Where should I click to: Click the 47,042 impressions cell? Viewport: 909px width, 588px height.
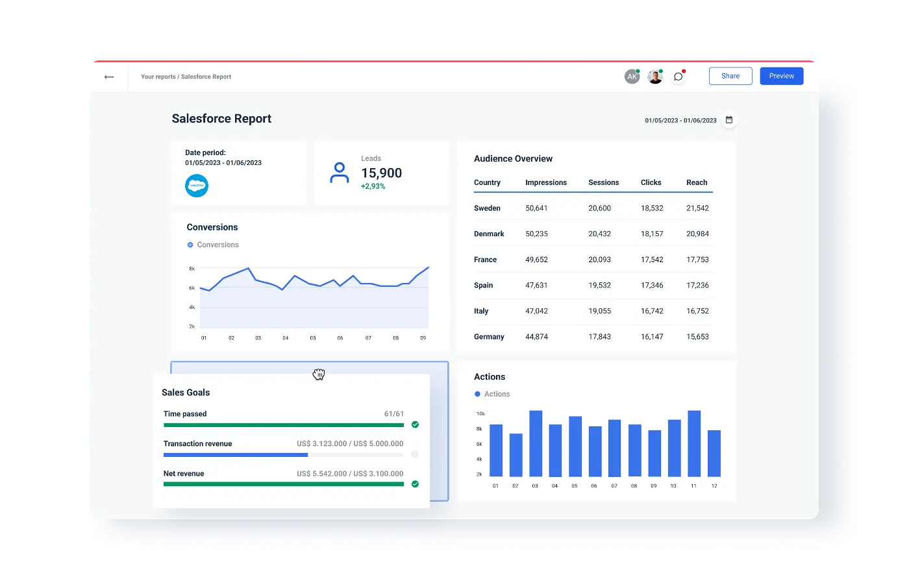[x=536, y=311]
